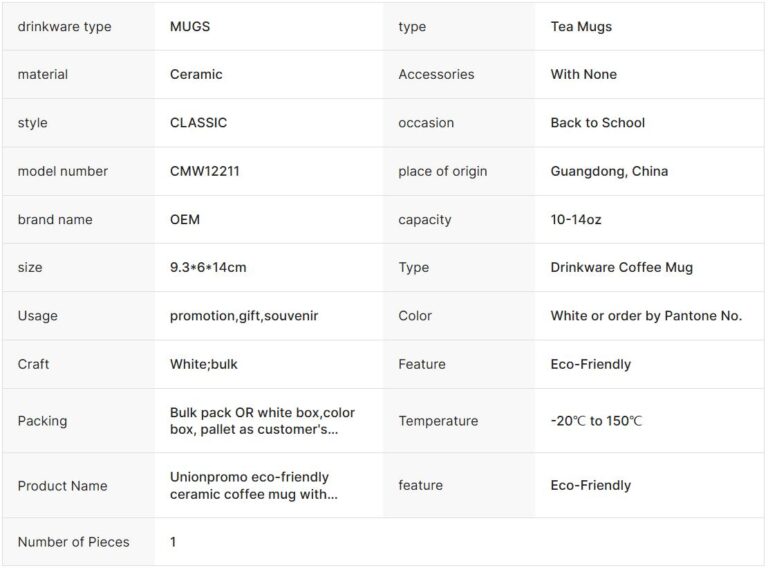Image resolution: width=768 pixels, height=568 pixels.
Task: Click the 'Drinkware Coffee Mug' value
Action: click(621, 267)
